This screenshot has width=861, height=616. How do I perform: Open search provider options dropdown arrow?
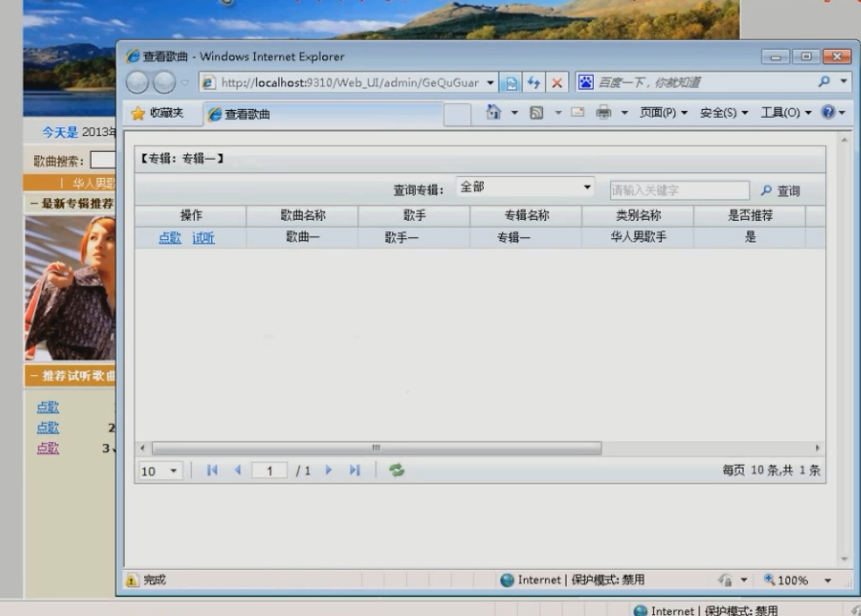(844, 82)
